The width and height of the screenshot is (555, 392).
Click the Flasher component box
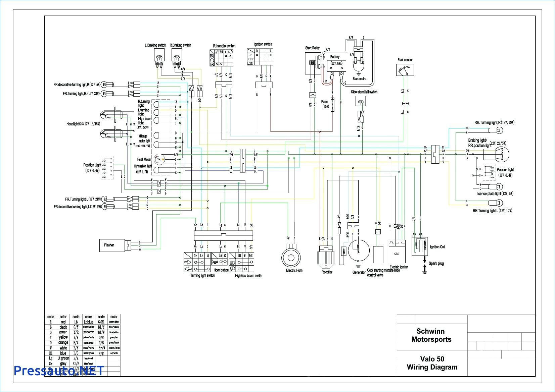tap(112, 245)
